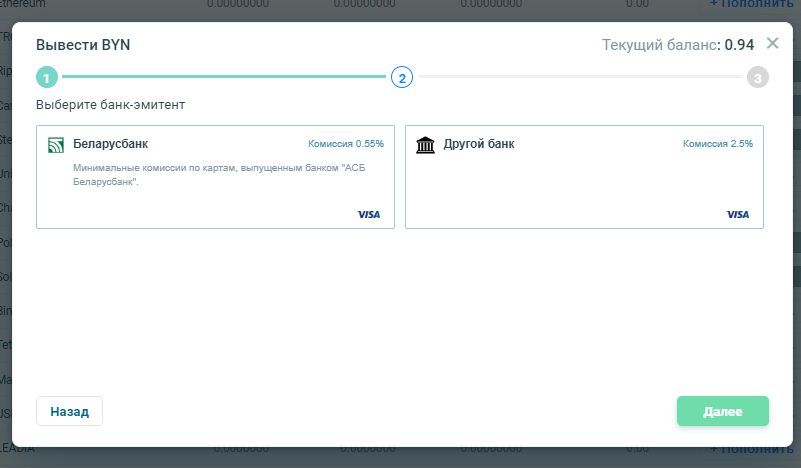801x468 pixels.
Task: Click the Выберите банк-эмитент heading
Action: 110,104
